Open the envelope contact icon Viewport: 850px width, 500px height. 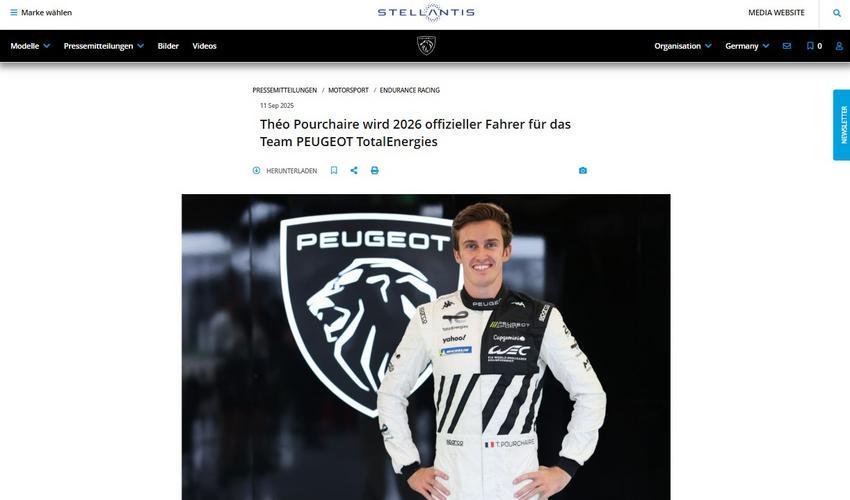click(787, 46)
